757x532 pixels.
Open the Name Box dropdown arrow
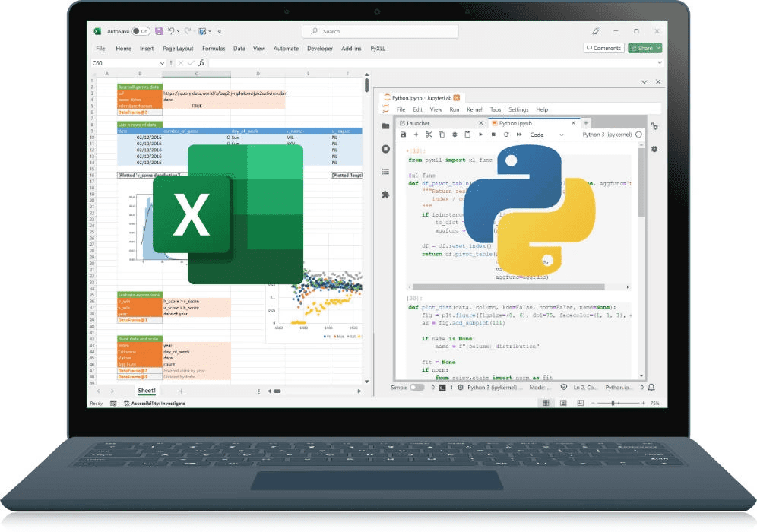161,63
